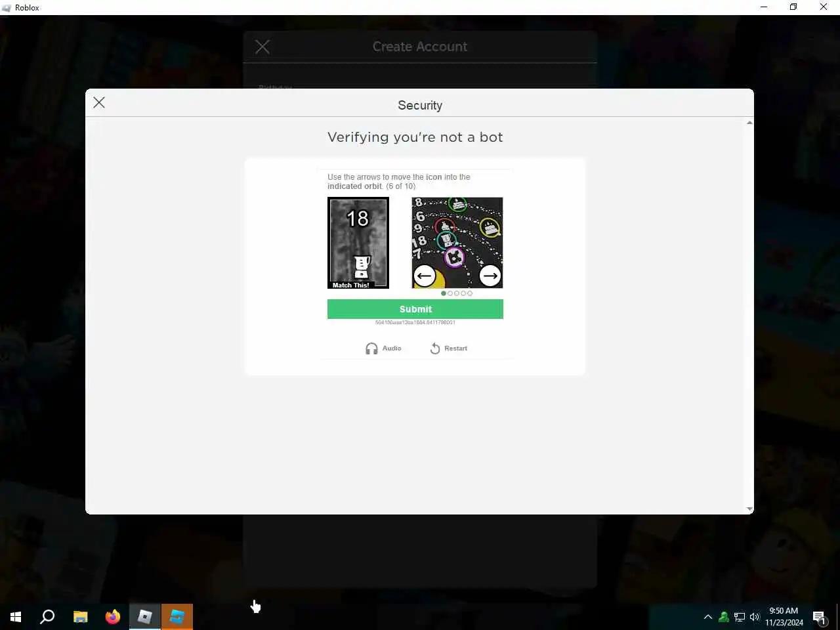840x630 pixels.
Task: Open the volume control in the tray
Action: (x=755, y=617)
